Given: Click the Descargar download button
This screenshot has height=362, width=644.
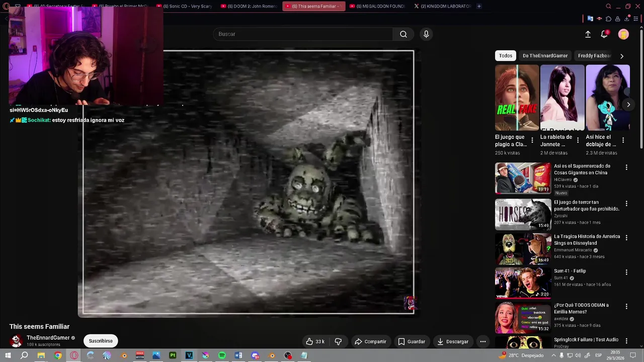Looking at the screenshot, I should [x=453, y=341].
